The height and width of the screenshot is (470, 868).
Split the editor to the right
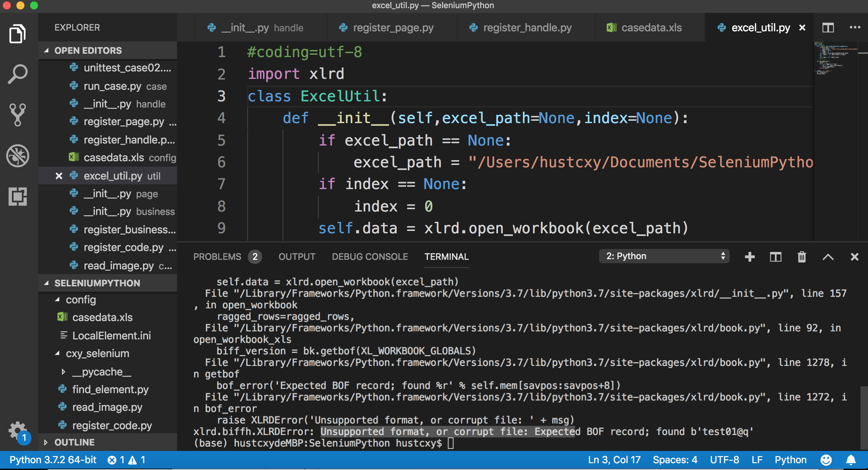(828, 28)
